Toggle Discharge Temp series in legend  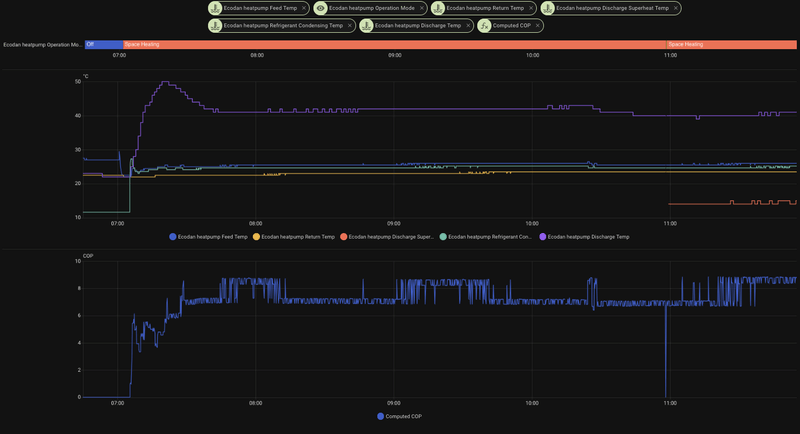(584, 237)
